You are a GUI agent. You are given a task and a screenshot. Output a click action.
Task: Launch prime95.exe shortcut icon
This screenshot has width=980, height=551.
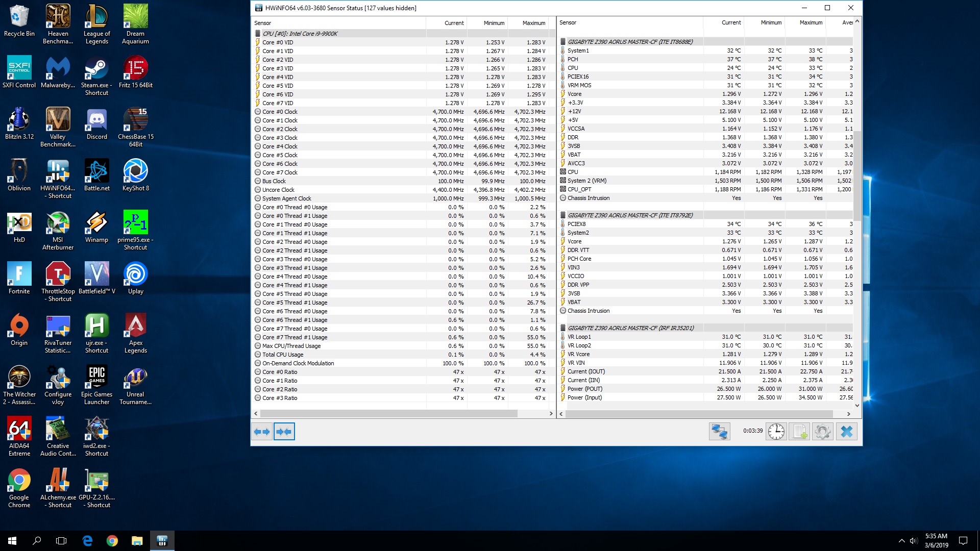[x=136, y=231]
